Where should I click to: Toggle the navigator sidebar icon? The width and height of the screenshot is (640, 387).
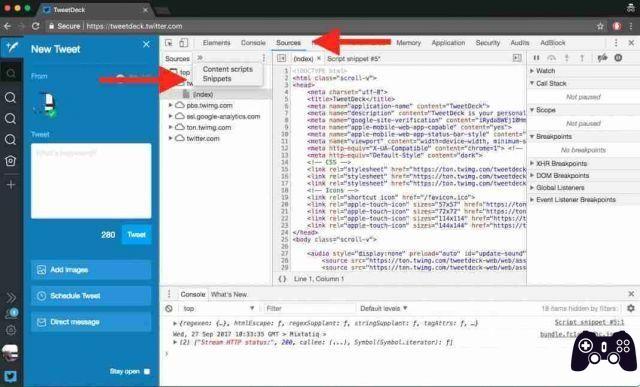(x=281, y=58)
